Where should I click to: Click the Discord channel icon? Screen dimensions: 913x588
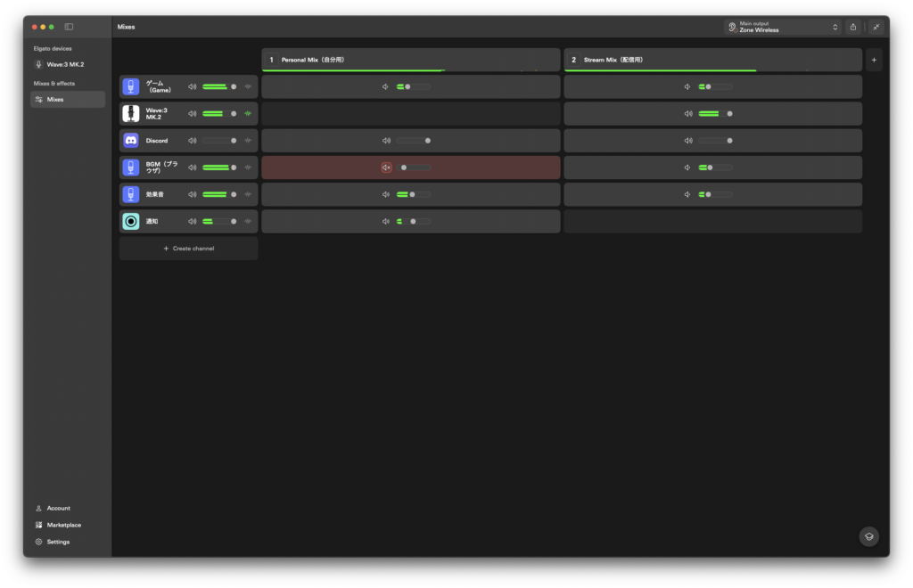(x=131, y=141)
